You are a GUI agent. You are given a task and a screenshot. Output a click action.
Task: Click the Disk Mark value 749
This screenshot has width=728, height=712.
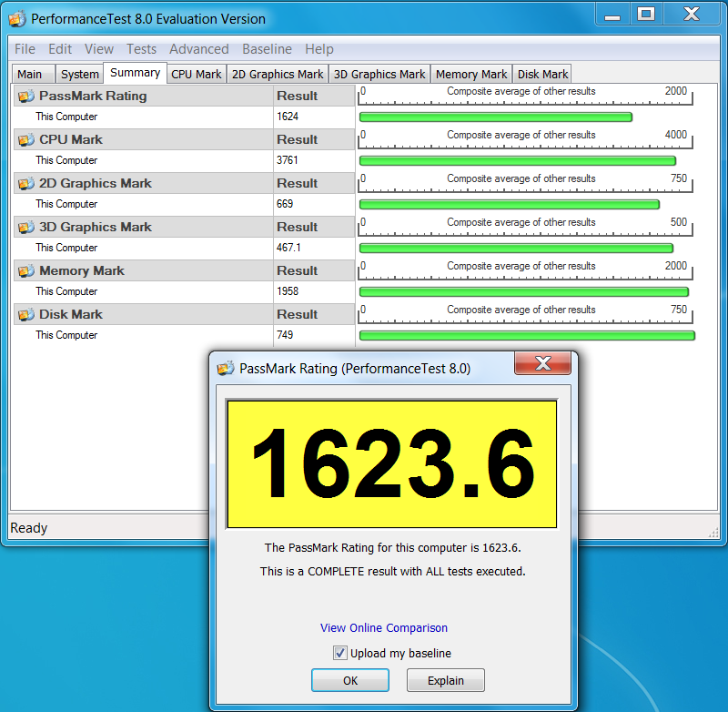285,335
